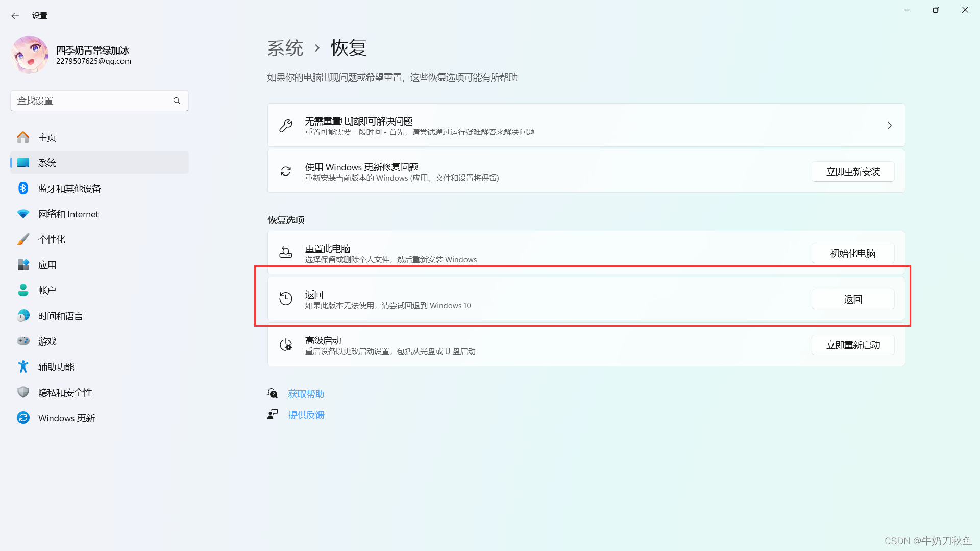Open the 主页 Home sidebar item
Viewport: 980px width, 551px height.
click(47, 137)
